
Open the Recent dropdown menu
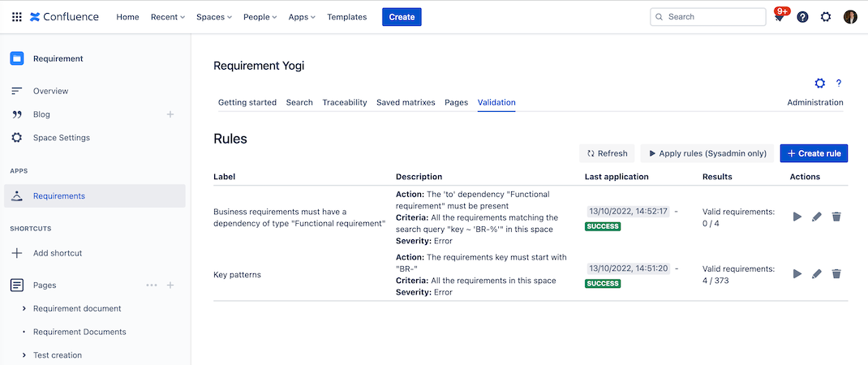click(168, 16)
